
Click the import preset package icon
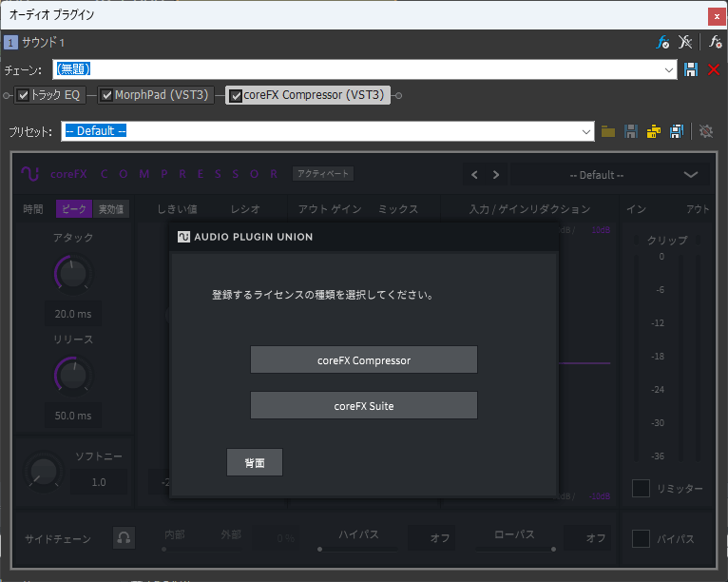pyautogui.click(x=654, y=131)
